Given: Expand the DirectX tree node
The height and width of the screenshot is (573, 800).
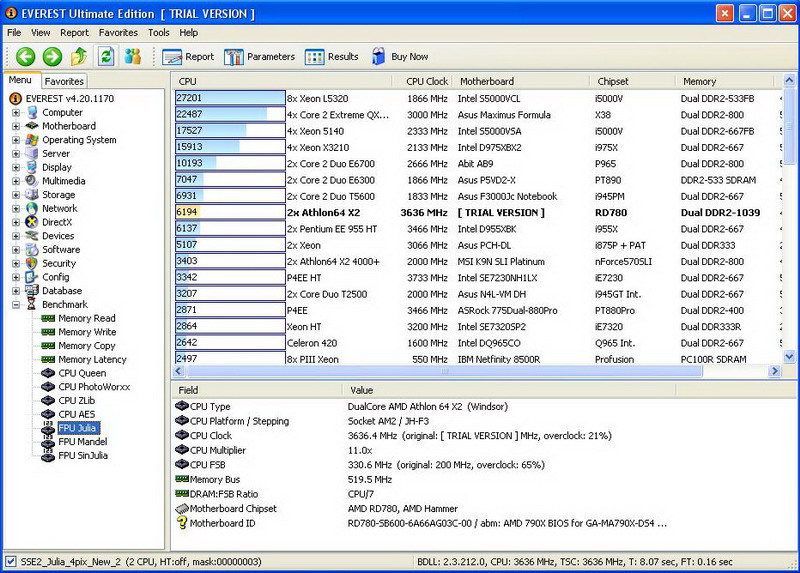Looking at the screenshot, I should (x=16, y=222).
